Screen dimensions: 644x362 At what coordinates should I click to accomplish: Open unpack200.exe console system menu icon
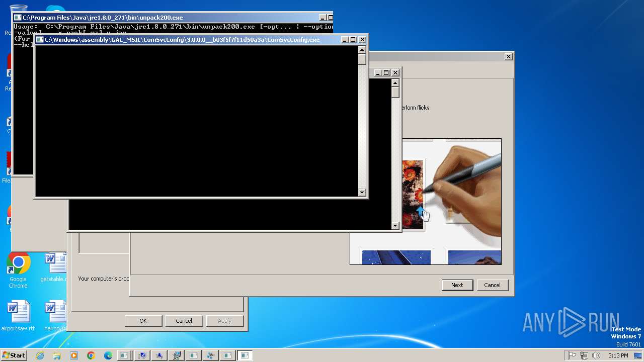tap(18, 18)
